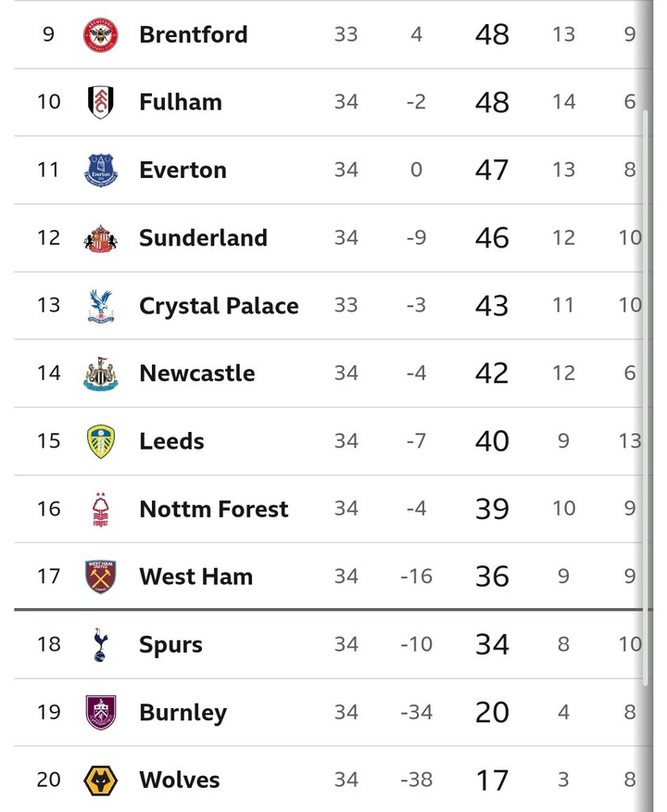Viewport: 667px width, 812px height.
Task: Click the Brentford club crest
Action: point(100,34)
